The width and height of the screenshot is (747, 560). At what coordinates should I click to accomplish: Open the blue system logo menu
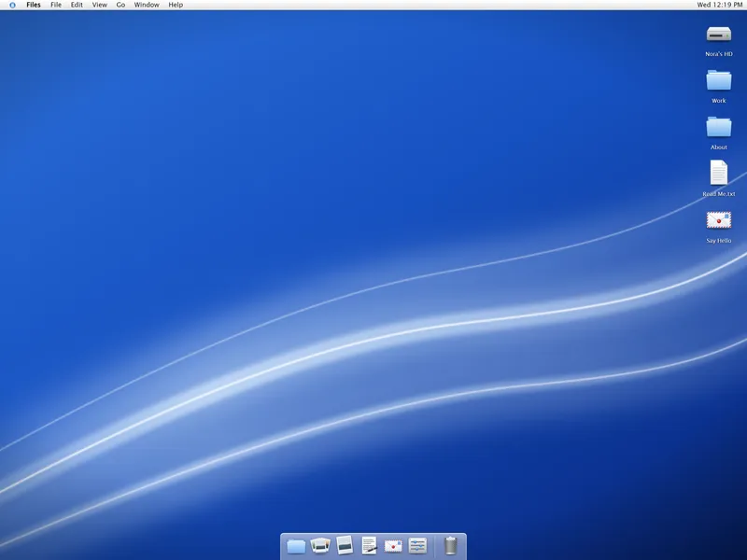point(12,5)
